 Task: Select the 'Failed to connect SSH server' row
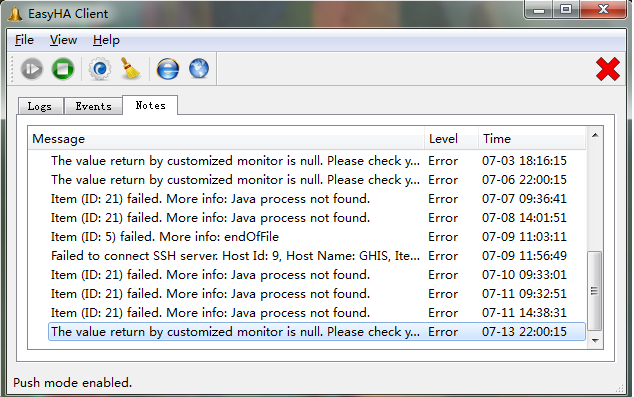tap(317, 256)
